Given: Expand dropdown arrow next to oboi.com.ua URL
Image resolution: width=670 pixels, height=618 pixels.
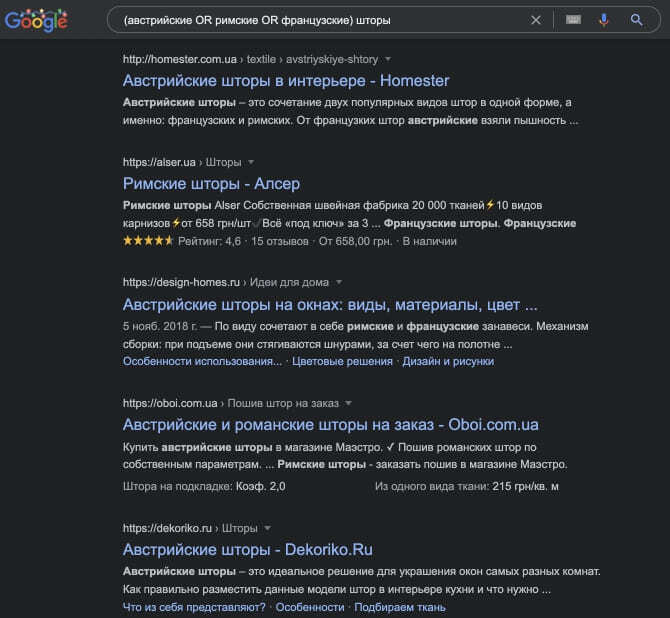Looking at the screenshot, I should point(348,403).
